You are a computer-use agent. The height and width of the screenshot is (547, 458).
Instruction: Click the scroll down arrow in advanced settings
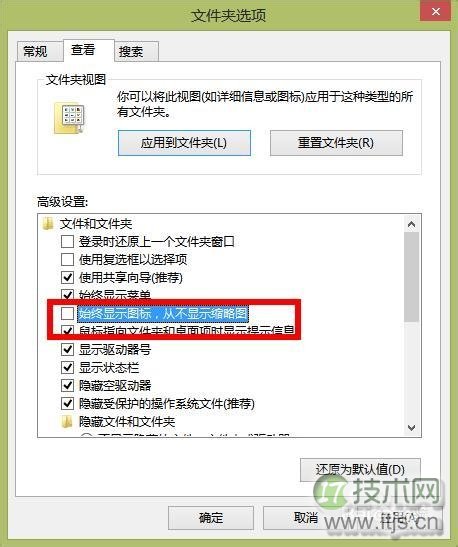[412, 427]
